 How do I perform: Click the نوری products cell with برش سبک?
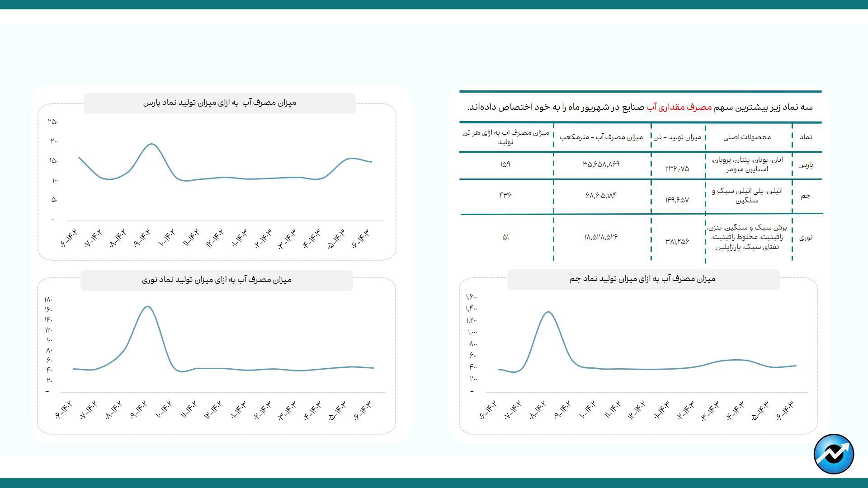coord(747,237)
